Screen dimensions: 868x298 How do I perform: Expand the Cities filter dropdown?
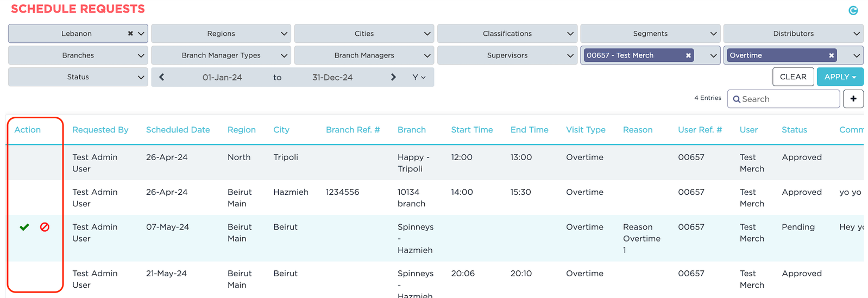coord(364,34)
